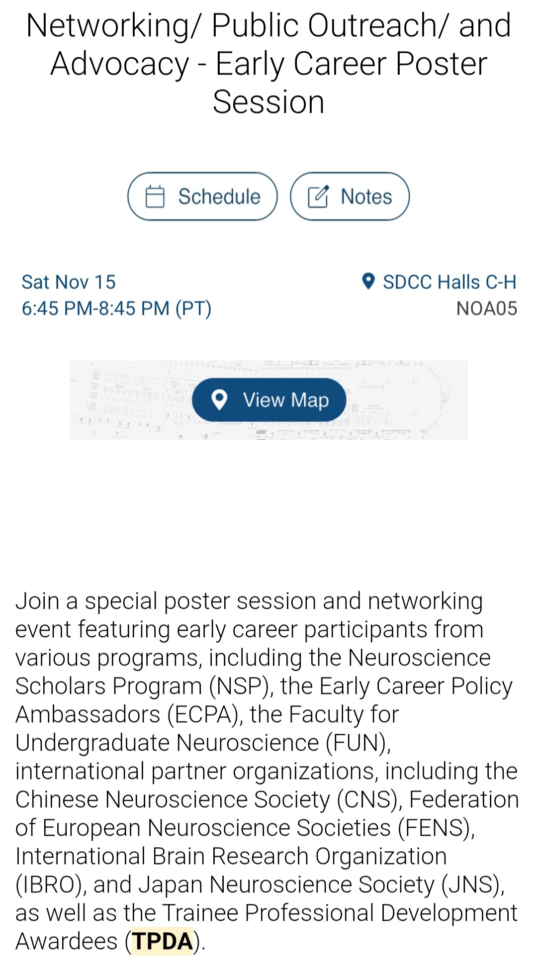Click "International Brain Research Organization" text
This screenshot has height=980, width=537.
click(231, 856)
